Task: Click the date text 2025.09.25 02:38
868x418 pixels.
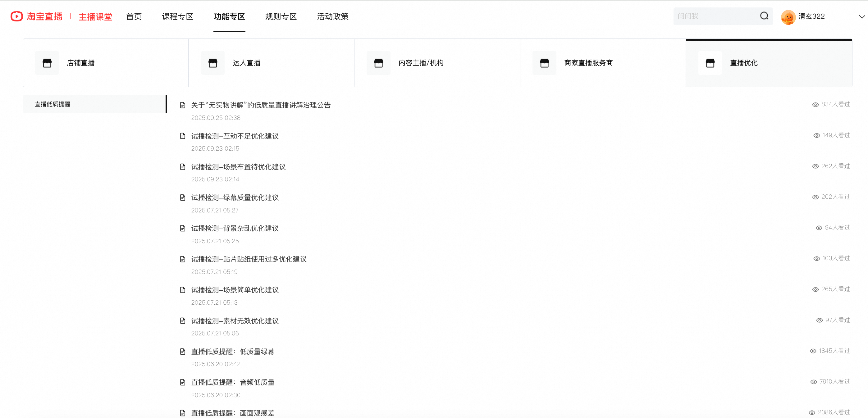Action: (x=216, y=118)
